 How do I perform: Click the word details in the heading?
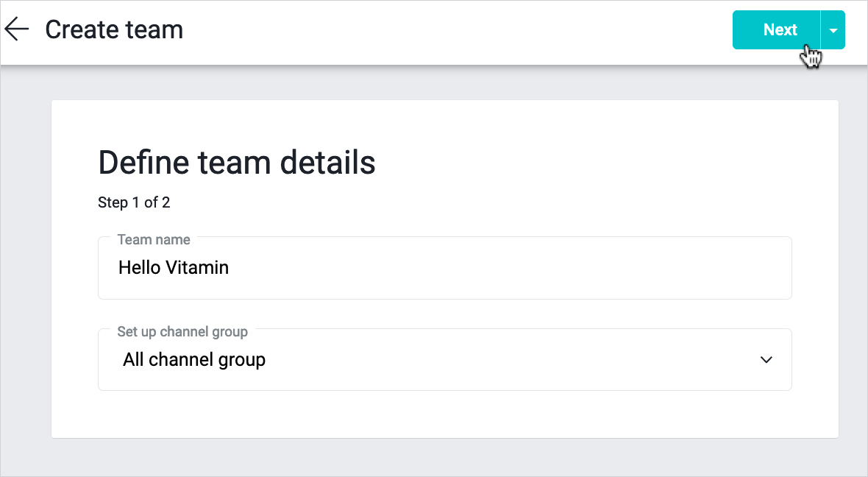pos(330,163)
